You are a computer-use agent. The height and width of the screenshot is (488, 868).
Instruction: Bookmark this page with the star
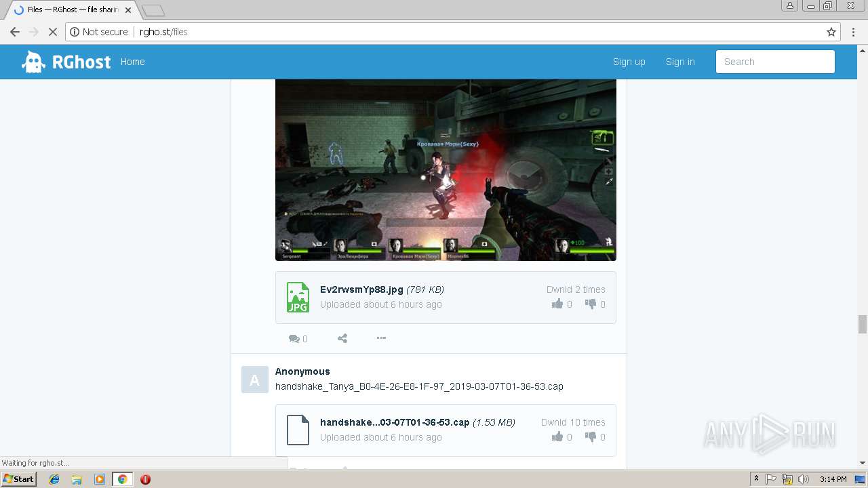tap(831, 32)
